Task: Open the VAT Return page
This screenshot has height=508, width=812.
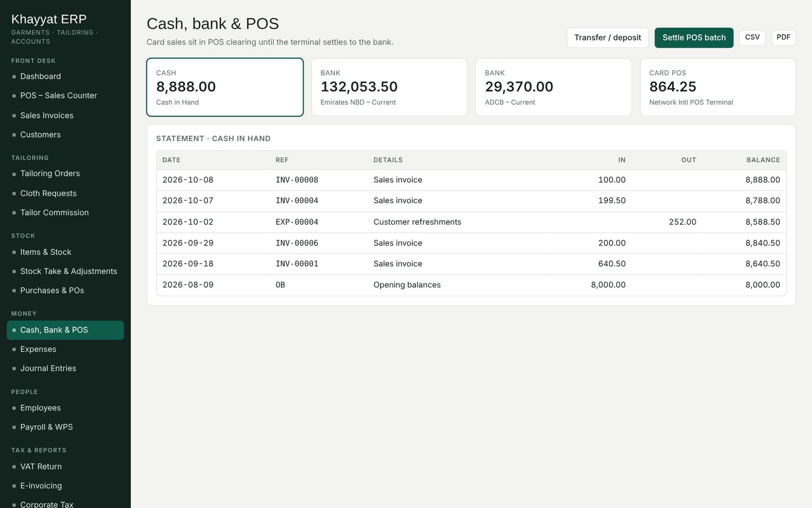Action: (65, 466)
